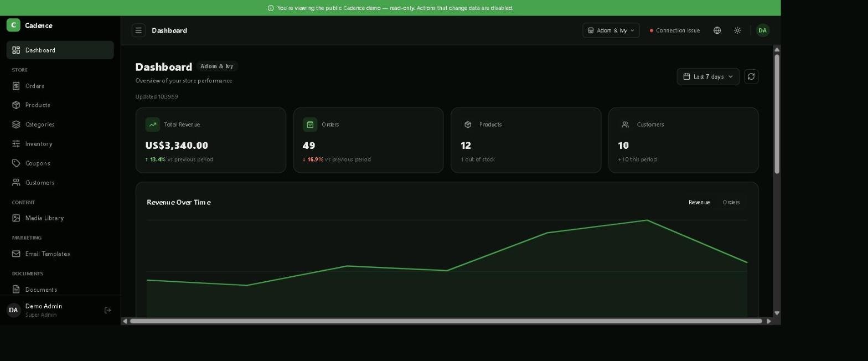Open the DA user avatar menu

point(762,30)
